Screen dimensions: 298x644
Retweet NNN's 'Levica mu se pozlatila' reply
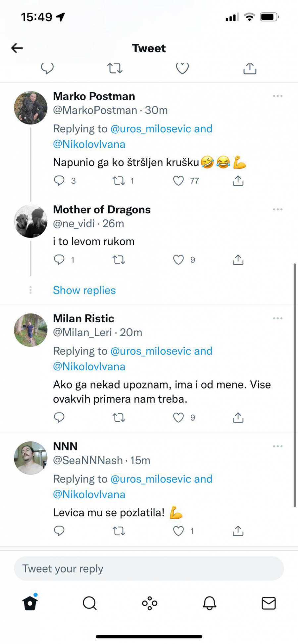[119, 531]
